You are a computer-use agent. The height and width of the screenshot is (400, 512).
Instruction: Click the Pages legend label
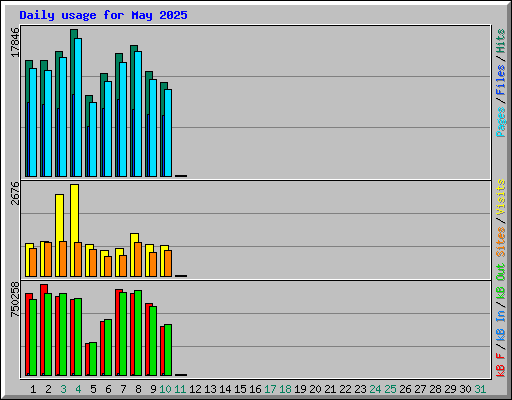(501, 122)
